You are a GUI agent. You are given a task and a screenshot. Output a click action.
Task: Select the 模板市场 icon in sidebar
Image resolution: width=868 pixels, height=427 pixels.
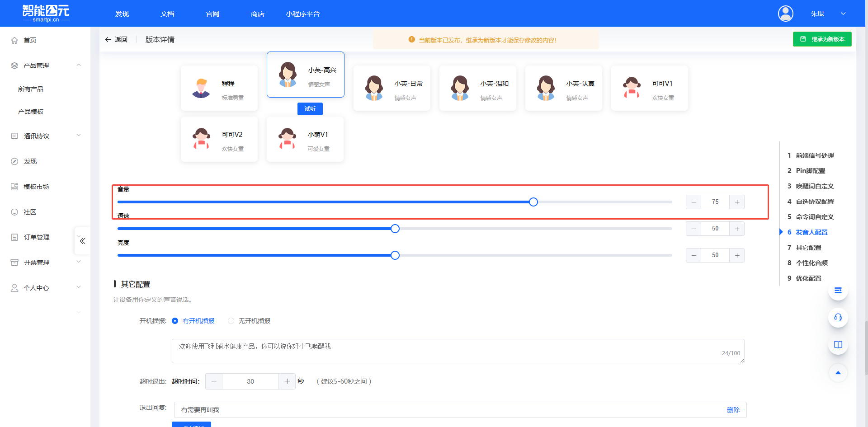(14, 187)
